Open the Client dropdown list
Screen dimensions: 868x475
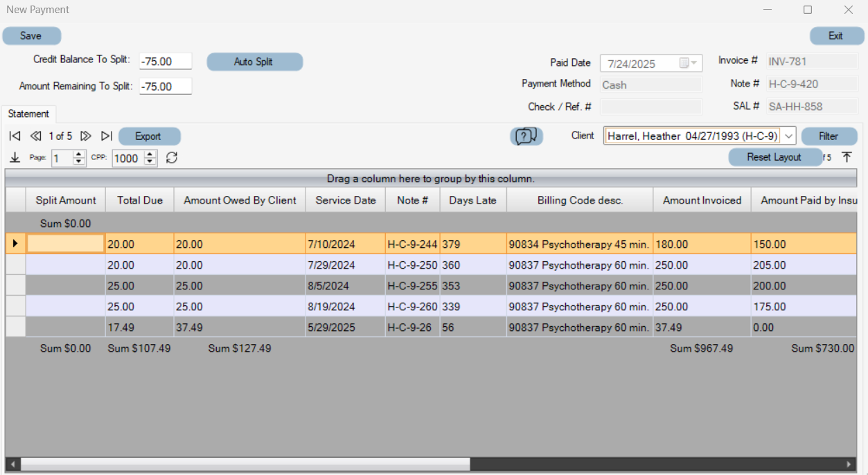[788, 136]
